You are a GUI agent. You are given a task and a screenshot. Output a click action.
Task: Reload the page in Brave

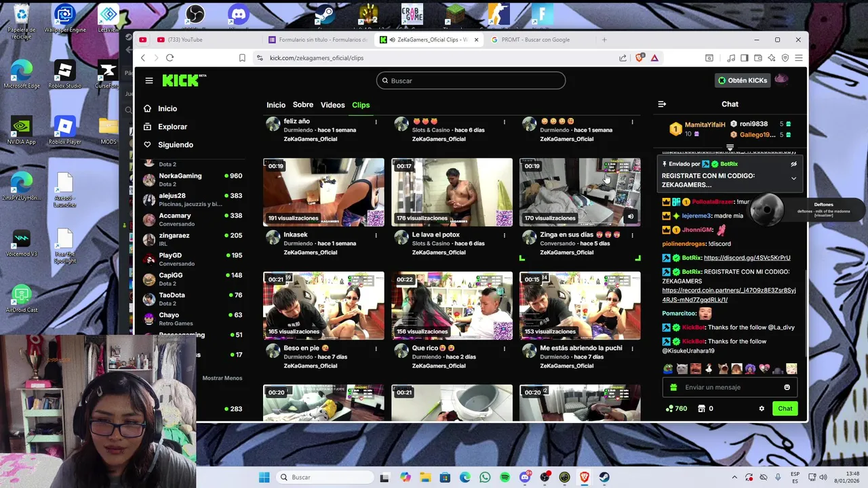coord(170,58)
